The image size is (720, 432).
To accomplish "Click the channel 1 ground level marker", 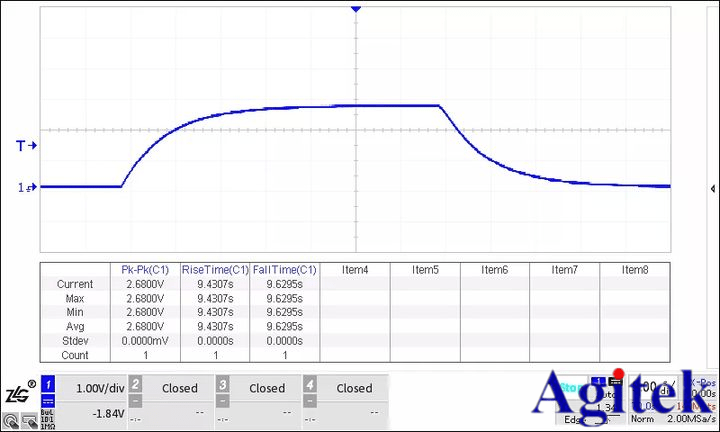I will (x=26, y=187).
